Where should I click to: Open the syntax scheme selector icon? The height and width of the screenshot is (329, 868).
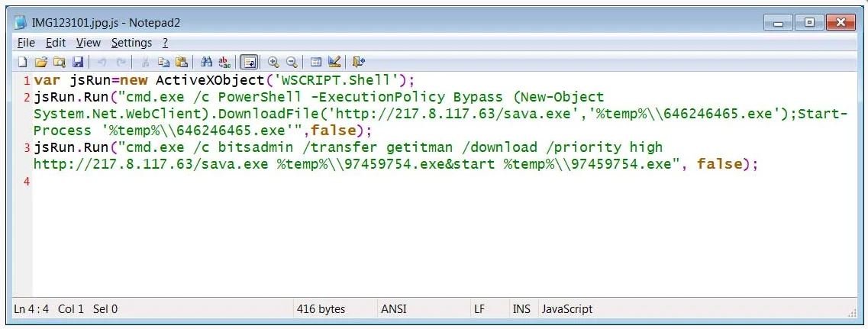point(316,62)
